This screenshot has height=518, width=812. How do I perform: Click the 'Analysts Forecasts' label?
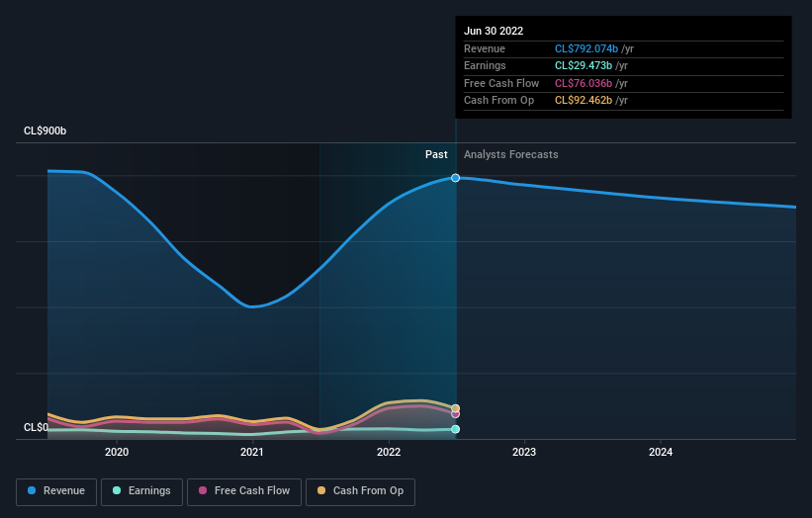[511, 154]
